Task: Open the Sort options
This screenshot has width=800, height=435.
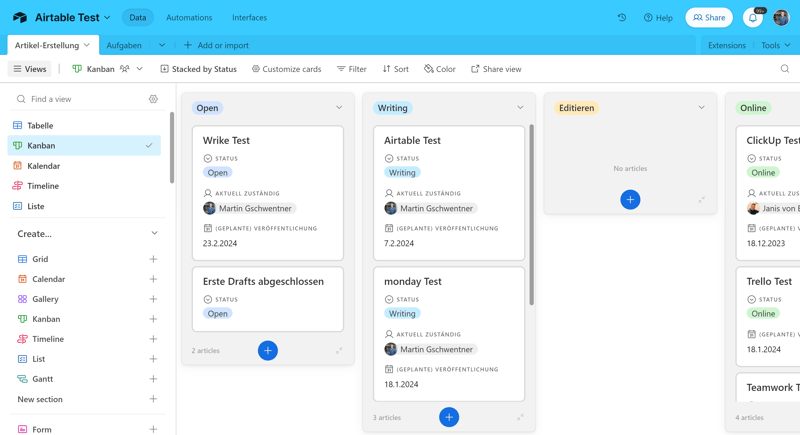Action: (x=395, y=69)
